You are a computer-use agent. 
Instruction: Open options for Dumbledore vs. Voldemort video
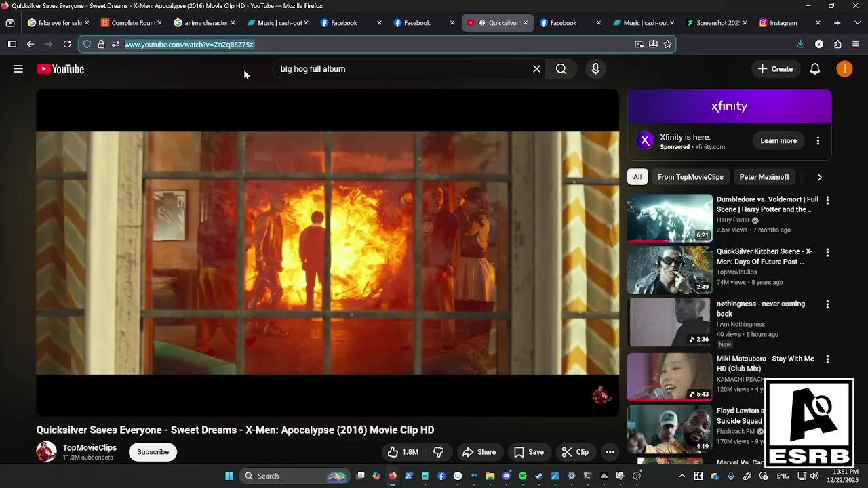pos(827,201)
